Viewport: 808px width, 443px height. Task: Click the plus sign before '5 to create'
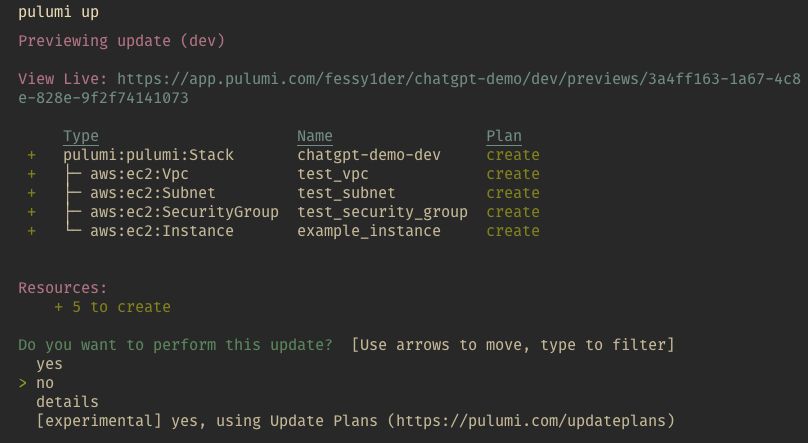pos(59,307)
